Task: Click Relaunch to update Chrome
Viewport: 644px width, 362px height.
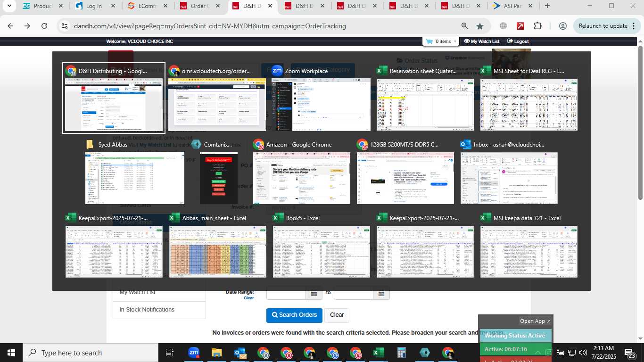Action: click(x=603, y=26)
